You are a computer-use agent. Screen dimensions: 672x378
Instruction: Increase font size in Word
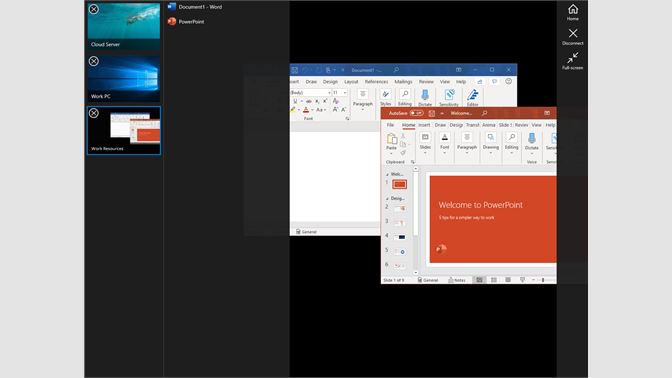335,110
